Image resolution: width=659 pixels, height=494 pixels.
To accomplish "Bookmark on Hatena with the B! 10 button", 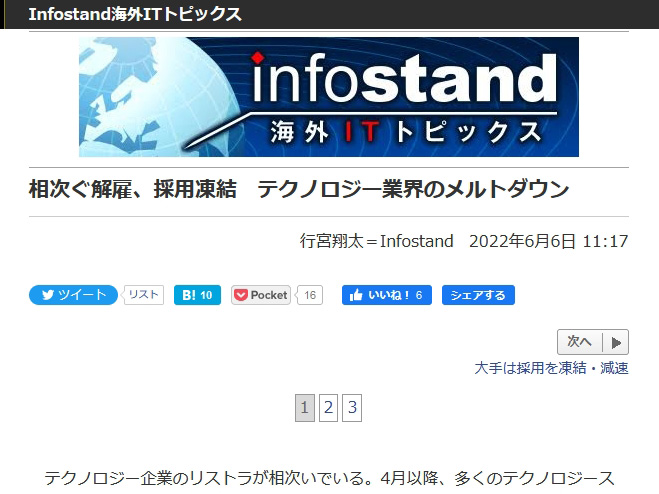I will [x=197, y=295].
